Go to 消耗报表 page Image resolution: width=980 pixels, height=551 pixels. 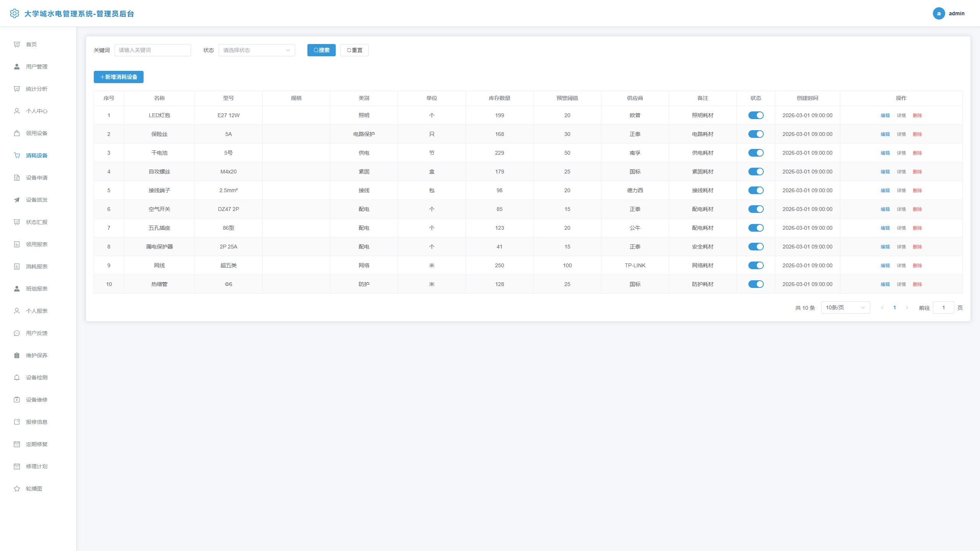tap(37, 267)
